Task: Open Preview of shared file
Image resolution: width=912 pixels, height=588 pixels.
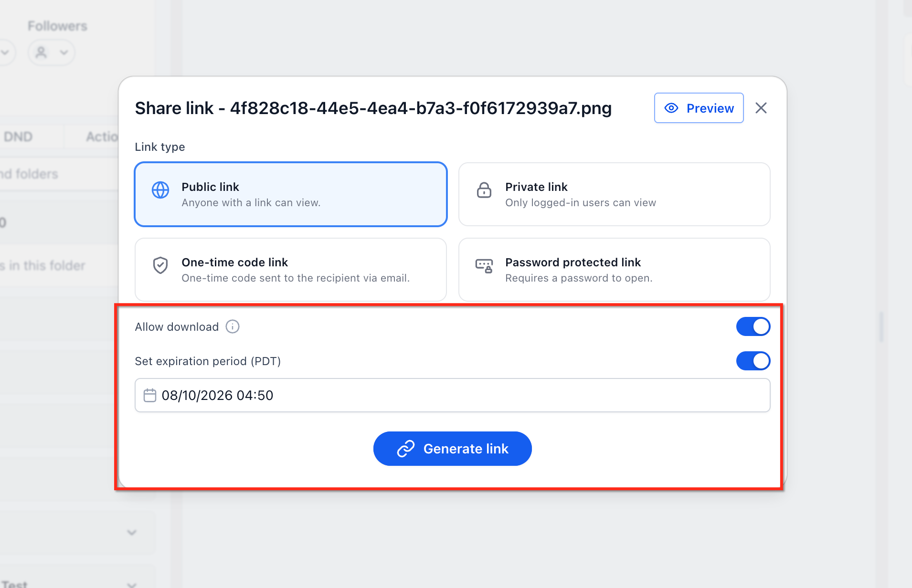Action: click(x=699, y=108)
